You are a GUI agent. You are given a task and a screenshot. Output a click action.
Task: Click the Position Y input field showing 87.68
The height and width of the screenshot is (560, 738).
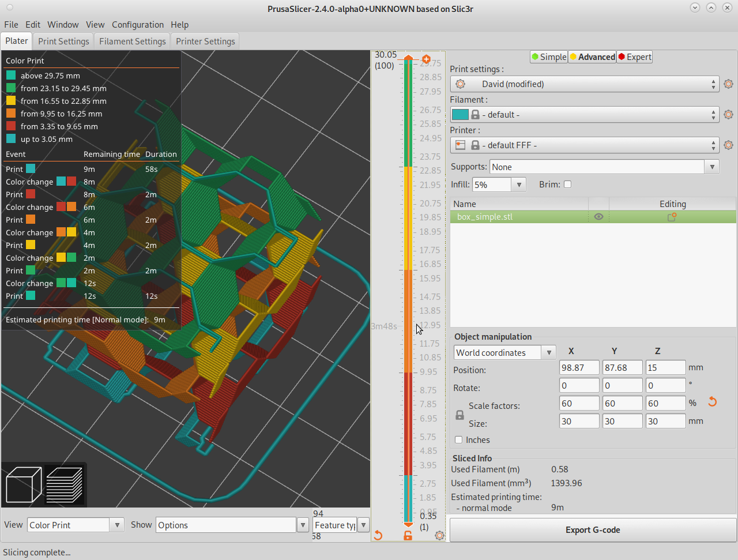click(623, 367)
